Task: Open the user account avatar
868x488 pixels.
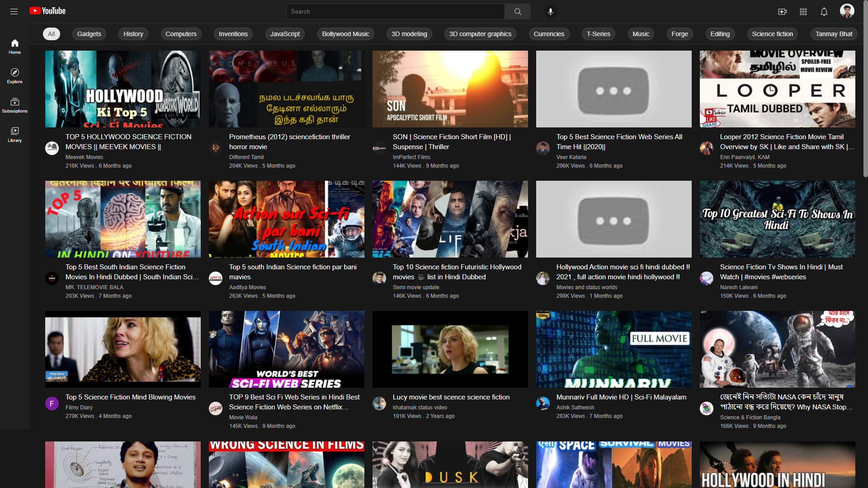Action: coord(847,11)
